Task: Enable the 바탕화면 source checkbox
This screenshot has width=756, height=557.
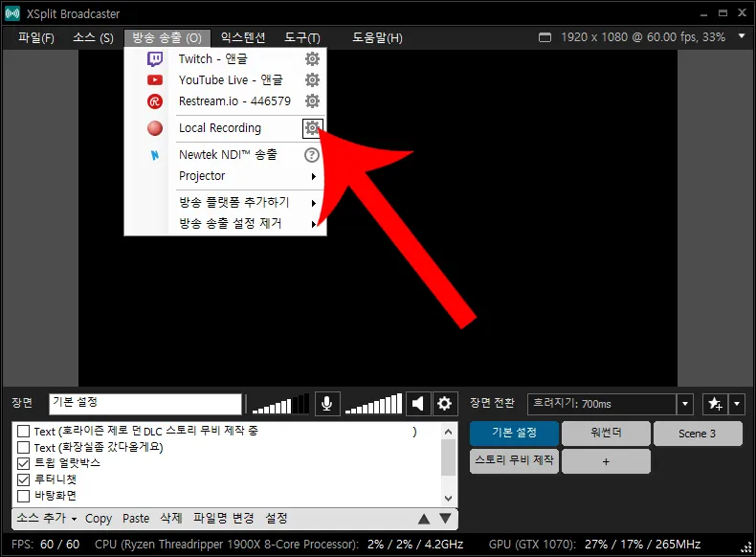Action: pos(23,496)
